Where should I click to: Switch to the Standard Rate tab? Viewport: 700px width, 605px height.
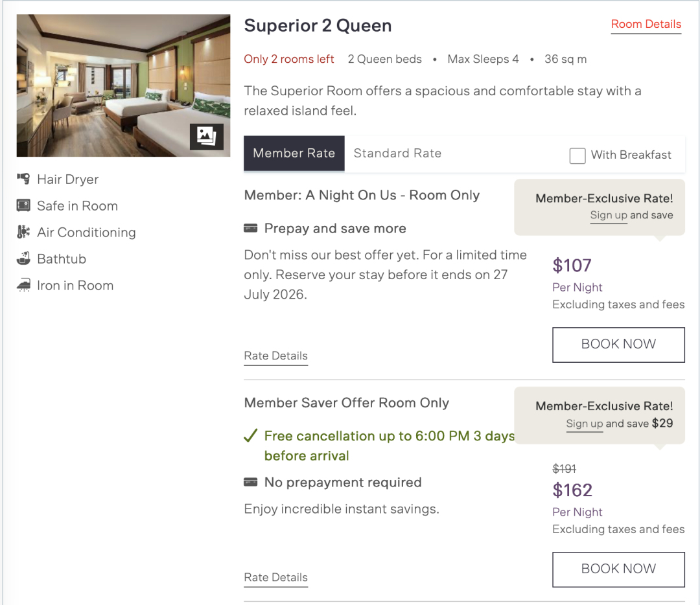pyautogui.click(x=397, y=154)
